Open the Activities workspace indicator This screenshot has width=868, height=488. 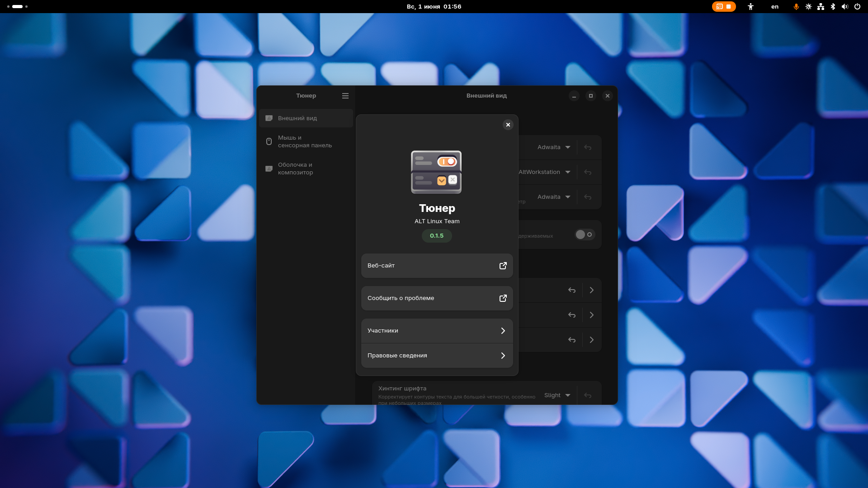click(17, 6)
